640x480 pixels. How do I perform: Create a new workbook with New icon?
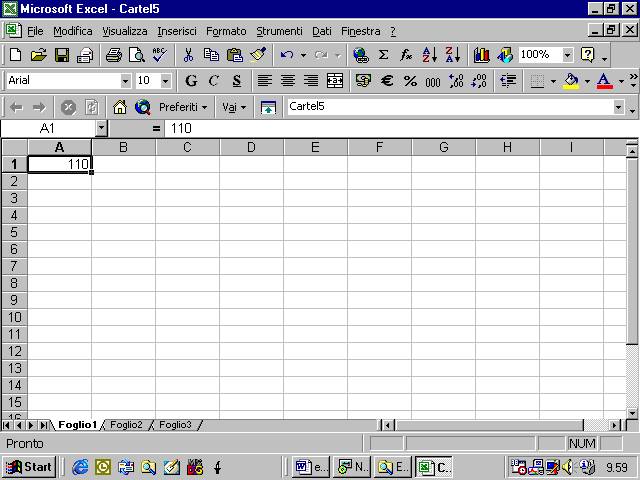[16, 55]
